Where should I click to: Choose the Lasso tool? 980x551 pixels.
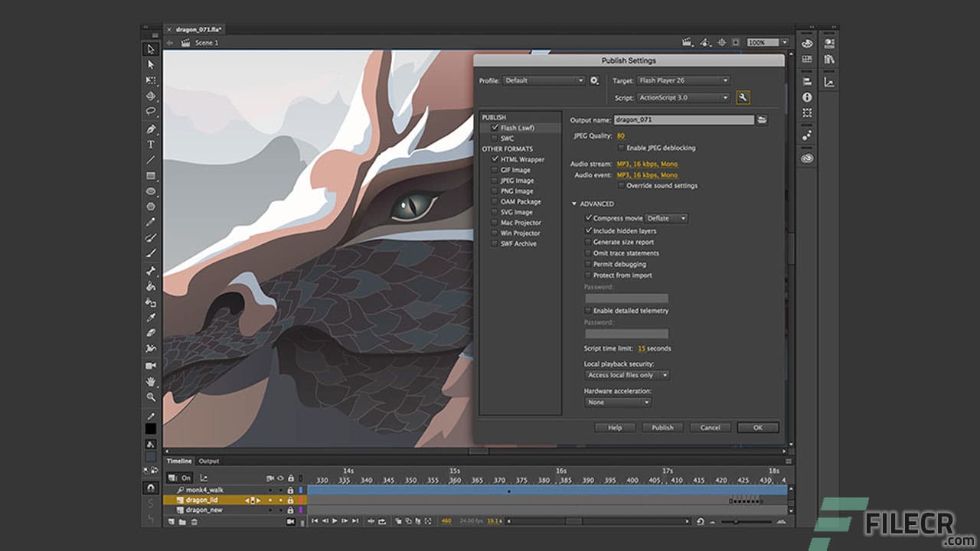tap(150, 112)
